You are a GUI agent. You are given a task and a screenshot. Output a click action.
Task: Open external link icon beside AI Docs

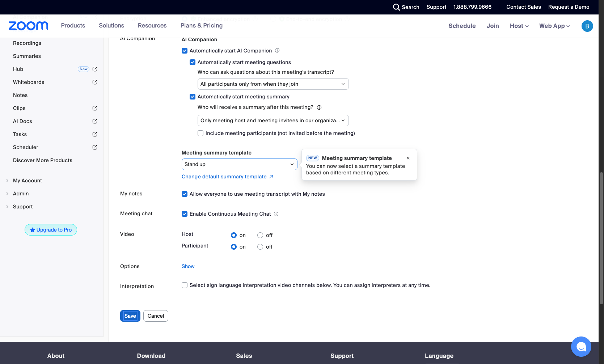point(95,121)
